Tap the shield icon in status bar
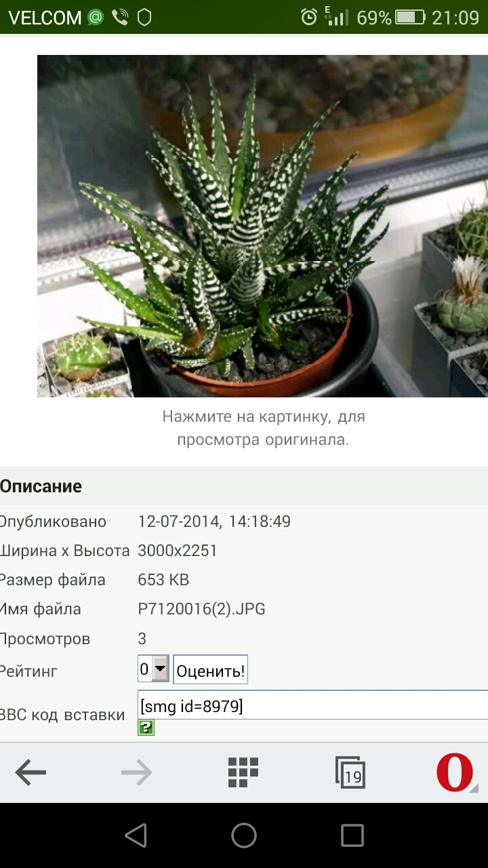This screenshot has height=868, width=488. [144, 17]
